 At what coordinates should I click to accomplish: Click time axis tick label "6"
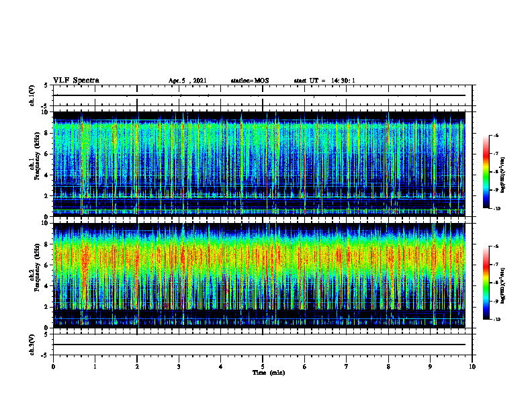(x=305, y=367)
